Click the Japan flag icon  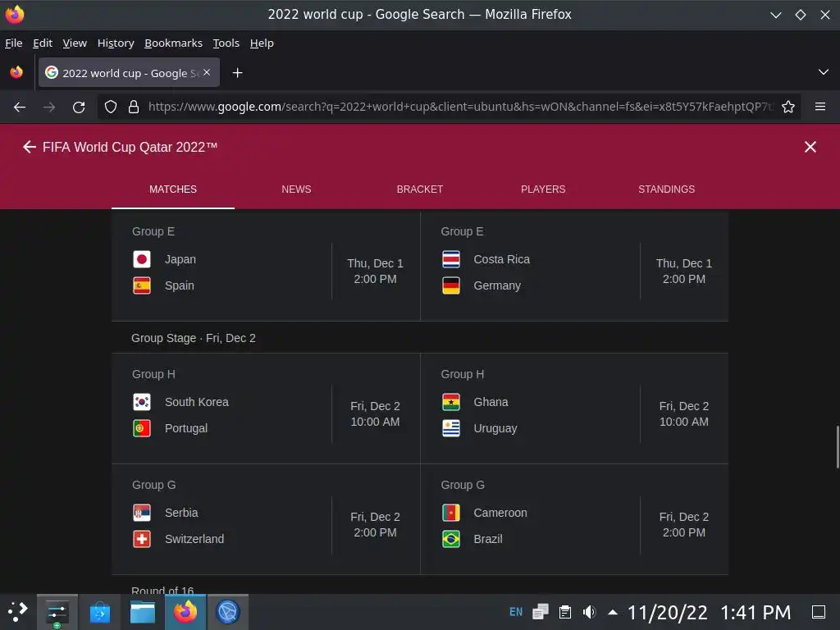[x=142, y=259]
